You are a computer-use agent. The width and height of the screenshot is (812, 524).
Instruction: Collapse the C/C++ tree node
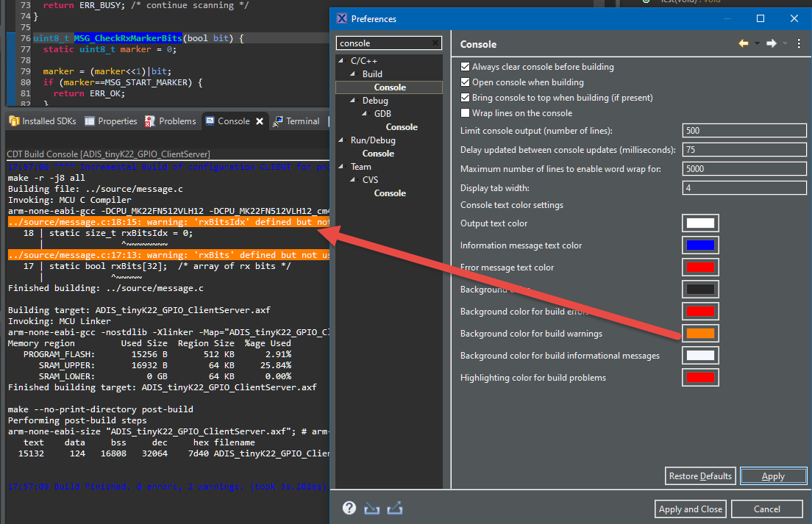click(x=341, y=61)
